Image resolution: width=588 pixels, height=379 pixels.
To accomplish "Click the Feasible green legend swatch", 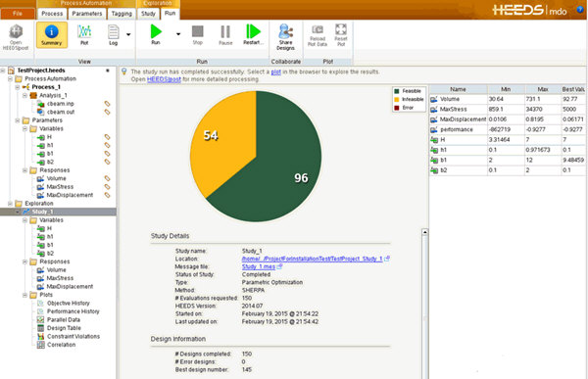I will click(397, 91).
